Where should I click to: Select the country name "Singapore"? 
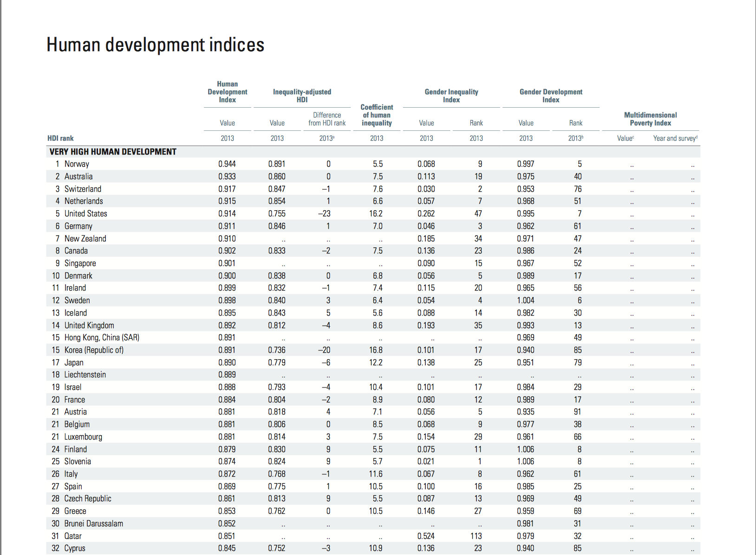pyautogui.click(x=80, y=263)
